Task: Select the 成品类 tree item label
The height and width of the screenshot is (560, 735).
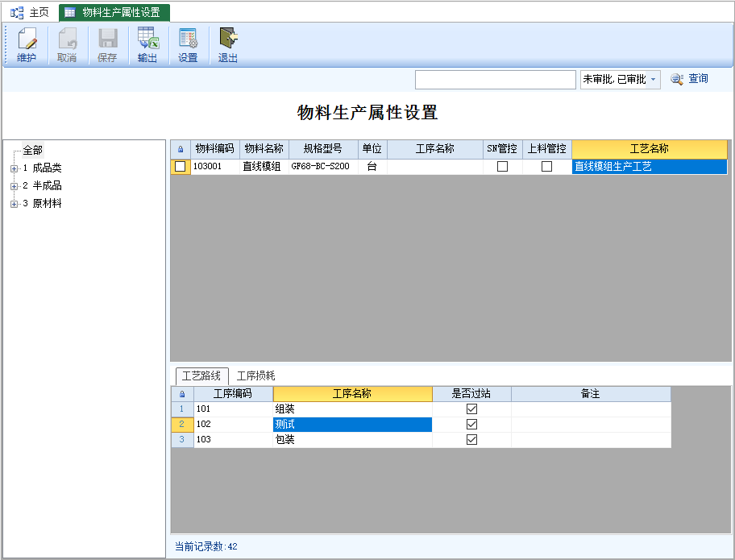Action: click(x=47, y=168)
